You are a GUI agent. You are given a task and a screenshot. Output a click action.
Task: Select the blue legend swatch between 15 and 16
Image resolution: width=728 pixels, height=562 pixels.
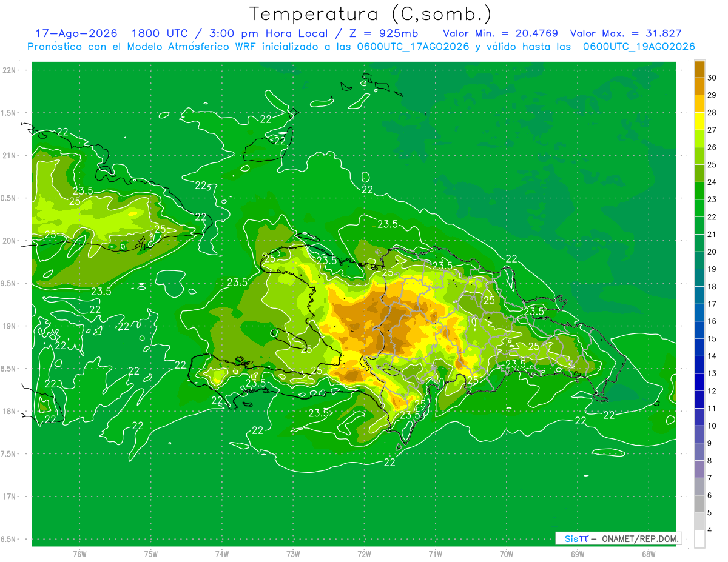699,330
